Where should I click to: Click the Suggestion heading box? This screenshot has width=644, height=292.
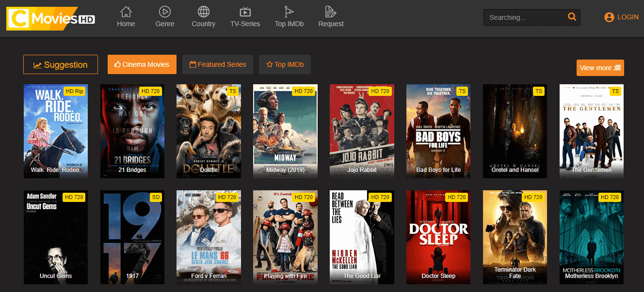pyautogui.click(x=61, y=64)
